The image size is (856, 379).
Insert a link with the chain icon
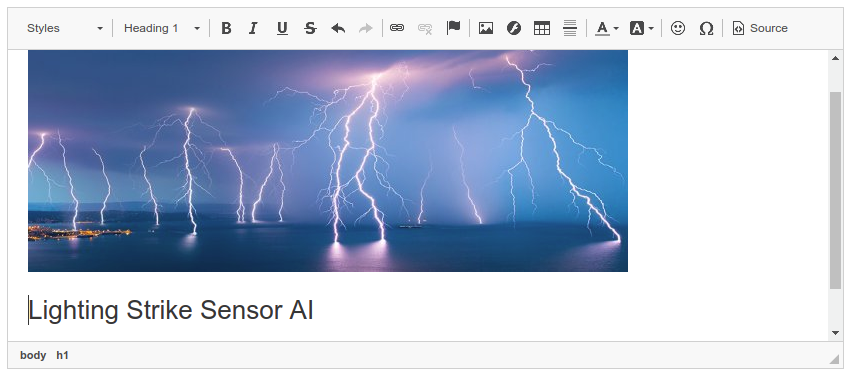click(397, 28)
